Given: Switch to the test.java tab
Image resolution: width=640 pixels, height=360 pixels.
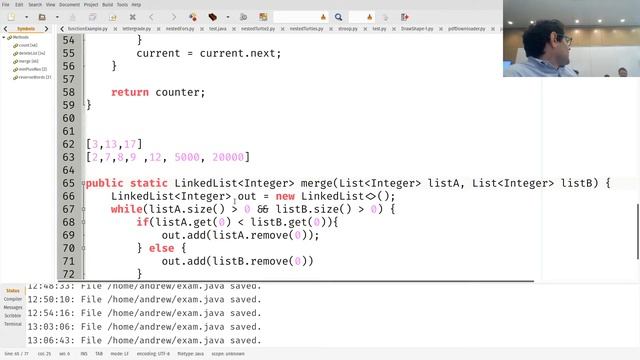Looking at the screenshot, I should click(218, 29).
